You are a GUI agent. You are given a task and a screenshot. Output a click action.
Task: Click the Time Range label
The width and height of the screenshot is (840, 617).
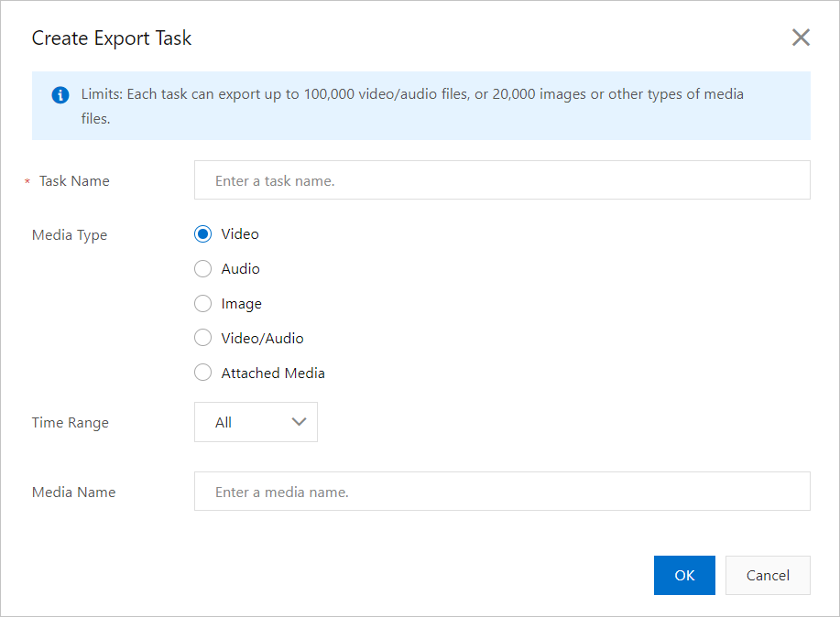[71, 423]
